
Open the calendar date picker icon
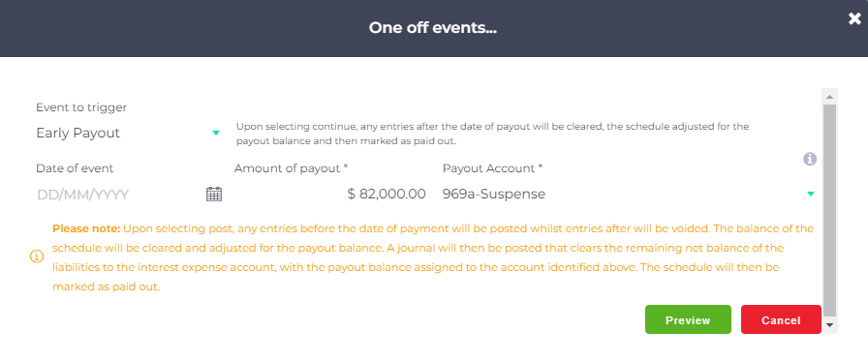pos(214,194)
